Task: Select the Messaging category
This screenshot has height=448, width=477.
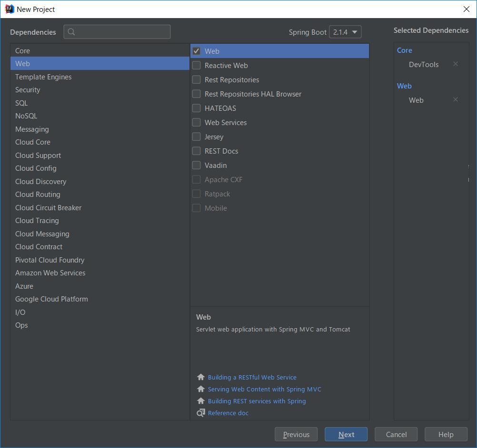Action: (x=100, y=129)
